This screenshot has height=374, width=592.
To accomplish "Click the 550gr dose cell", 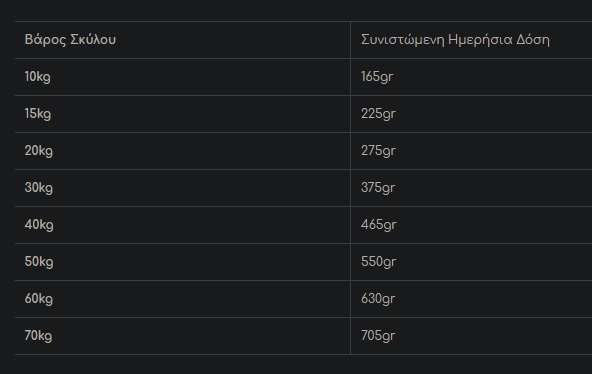I will [471, 262].
